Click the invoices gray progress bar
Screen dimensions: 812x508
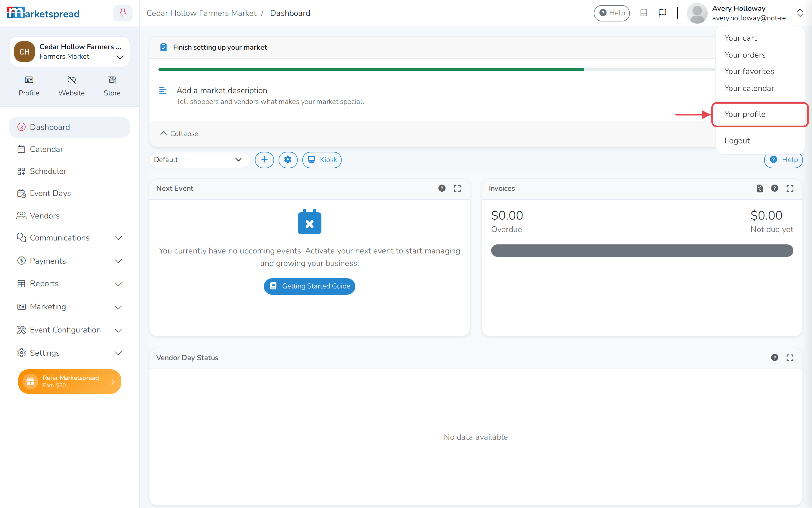pyautogui.click(x=642, y=251)
